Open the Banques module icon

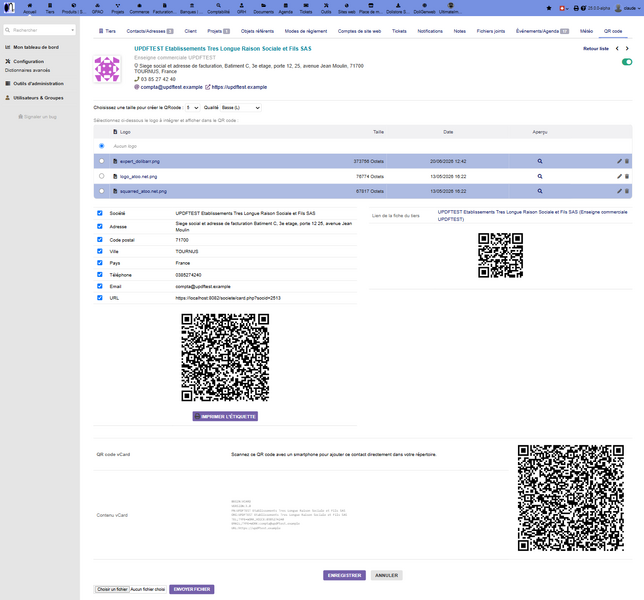click(x=191, y=5)
